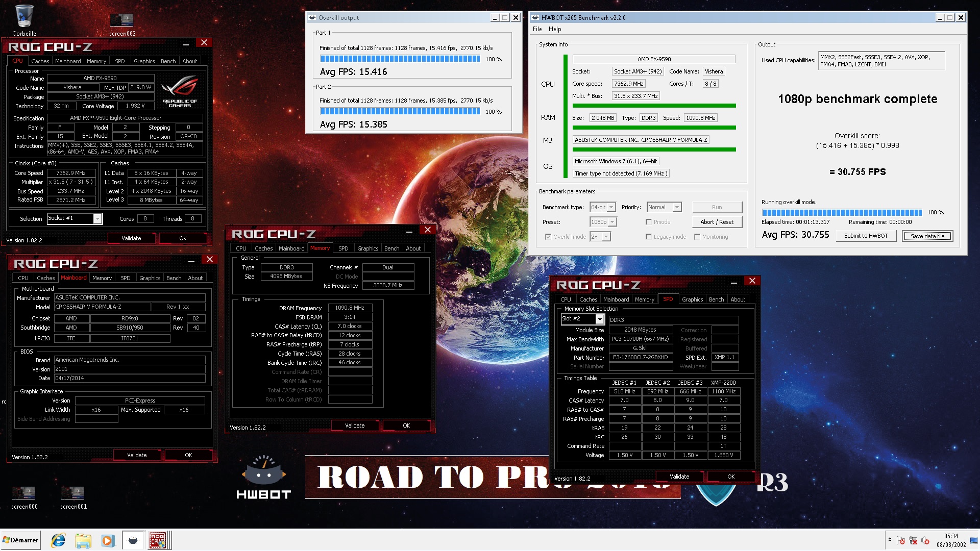This screenshot has width=980, height=551.
Task: Launch Internet Explorer from the taskbar
Action: point(58,540)
